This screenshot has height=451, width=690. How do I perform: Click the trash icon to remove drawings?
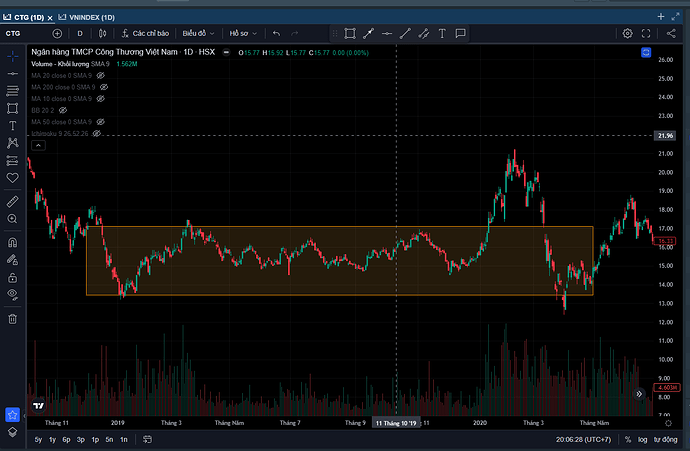point(13,319)
